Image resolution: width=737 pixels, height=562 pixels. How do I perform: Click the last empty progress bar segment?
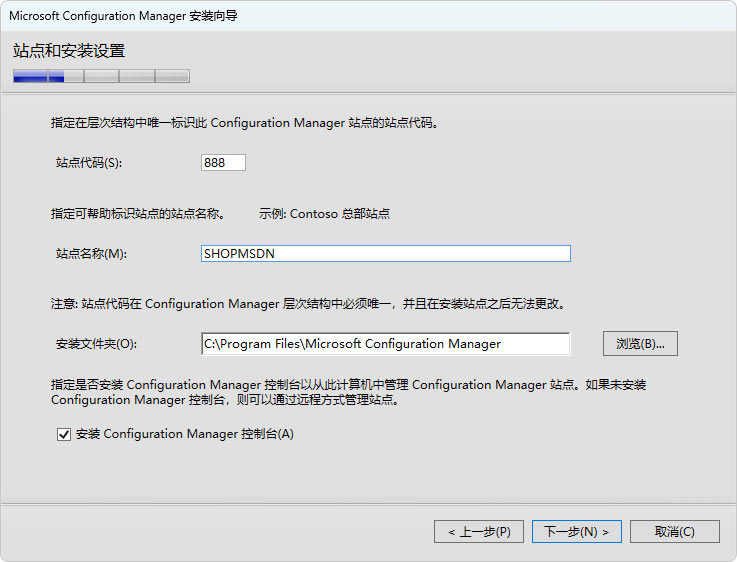tap(172, 76)
